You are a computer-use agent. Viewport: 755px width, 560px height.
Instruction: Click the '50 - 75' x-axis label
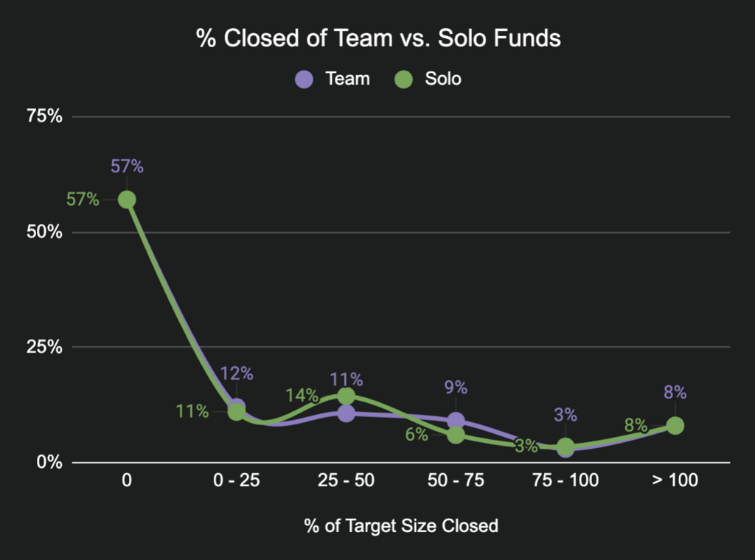click(x=456, y=481)
